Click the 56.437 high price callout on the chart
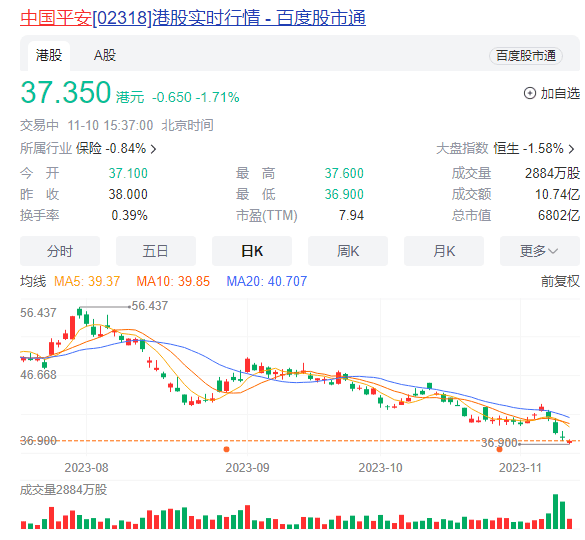Viewport: 585px width, 540px height. click(x=150, y=306)
